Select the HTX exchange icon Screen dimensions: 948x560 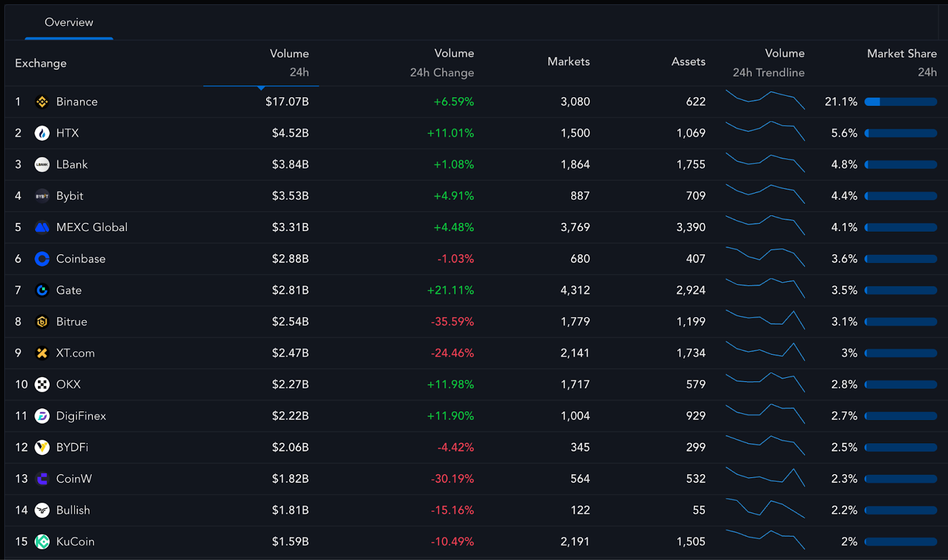[x=41, y=133]
